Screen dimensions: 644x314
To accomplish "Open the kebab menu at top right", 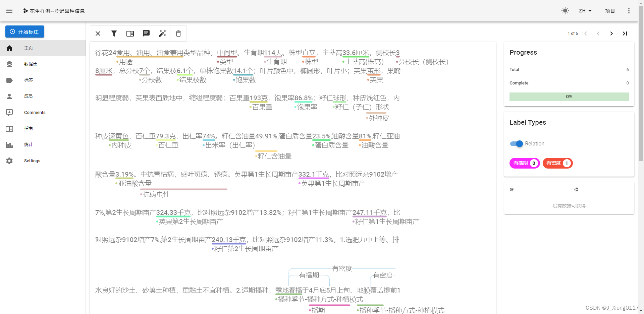I will [x=629, y=10].
